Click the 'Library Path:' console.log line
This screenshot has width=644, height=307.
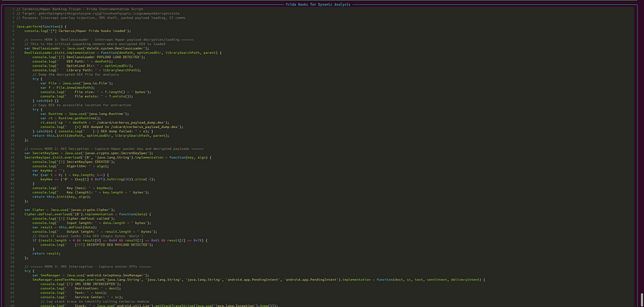click(x=86, y=70)
